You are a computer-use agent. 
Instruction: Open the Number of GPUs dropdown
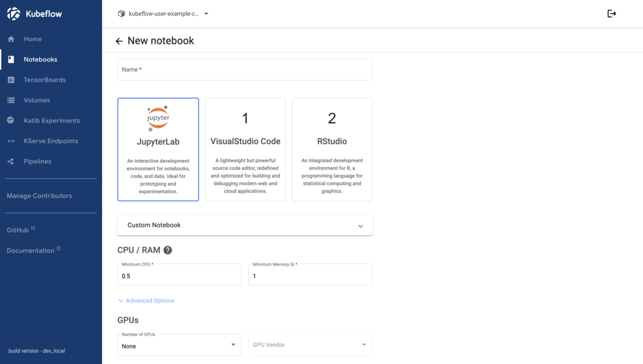click(180, 345)
